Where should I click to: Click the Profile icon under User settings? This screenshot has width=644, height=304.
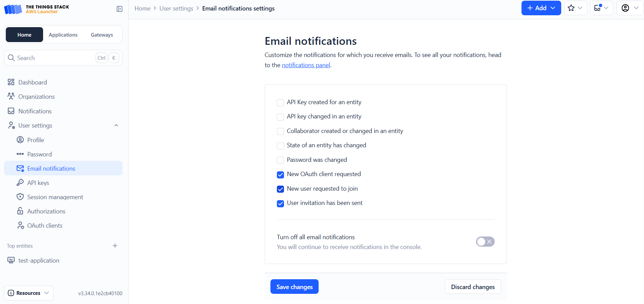pyautogui.click(x=21, y=140)
